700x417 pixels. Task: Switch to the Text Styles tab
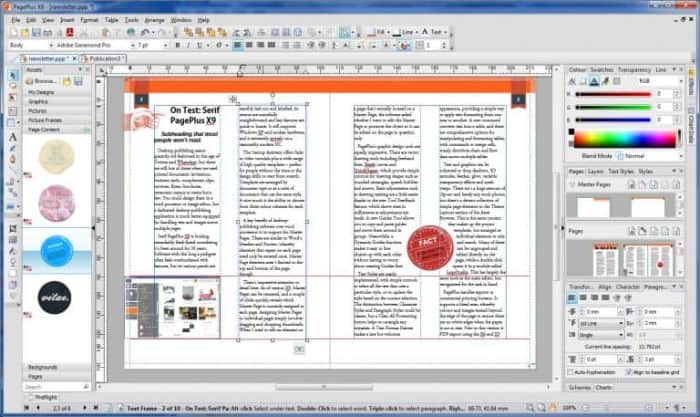(621, 171)
